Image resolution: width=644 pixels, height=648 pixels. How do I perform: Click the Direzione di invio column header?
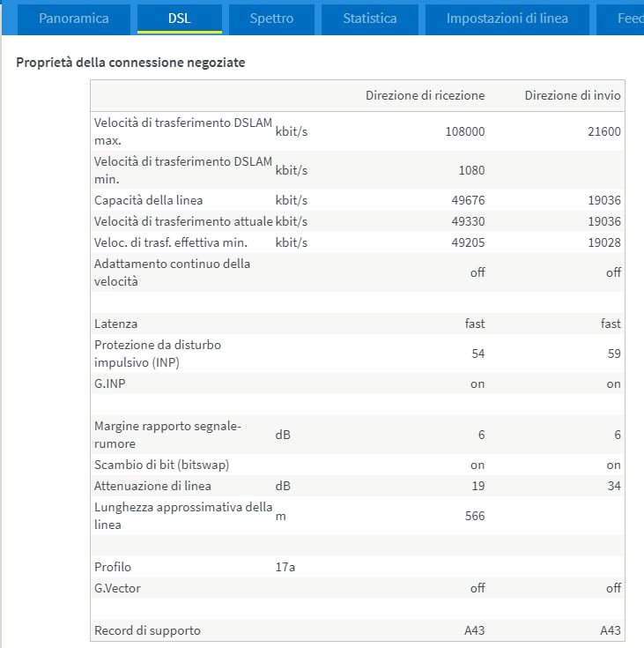point(573,95)
